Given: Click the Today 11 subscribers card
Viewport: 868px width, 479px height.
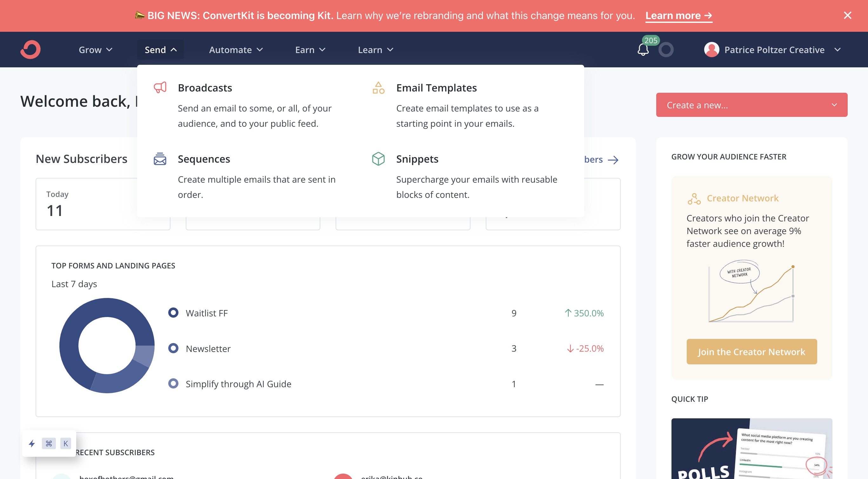Looking at the screenshot, I should tap(103, 204).
